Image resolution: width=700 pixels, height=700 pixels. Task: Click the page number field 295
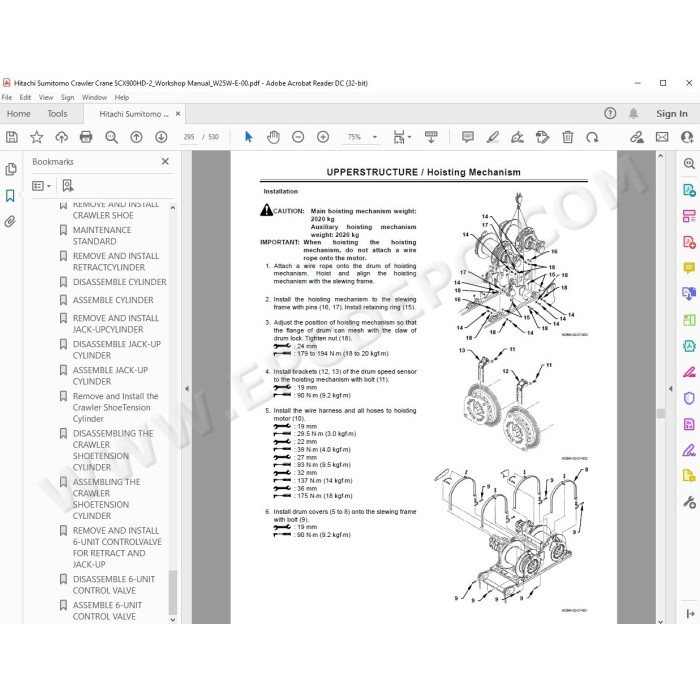click(188, 137)
